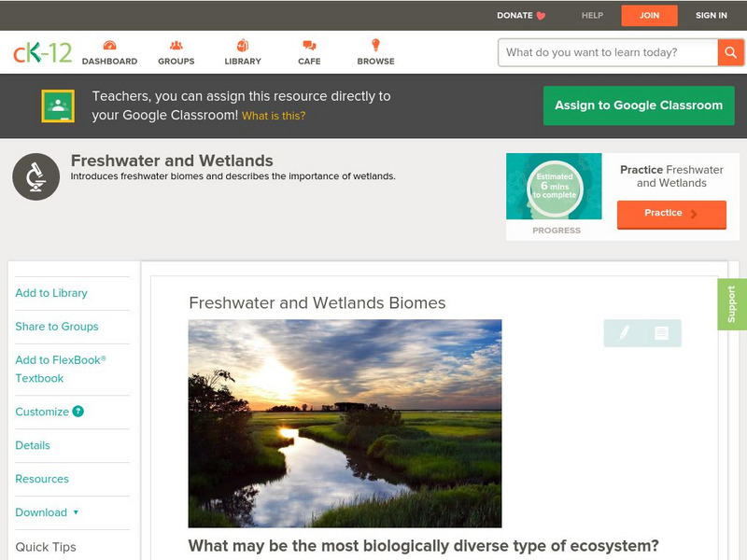Screen dimensions: 747x560
Task: Click the Customize link
Action: 42,412
